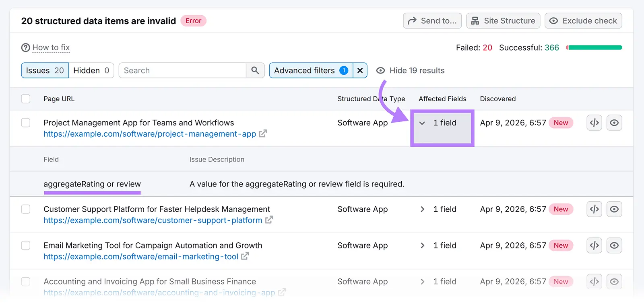644x303 pixels.
Task: Toggle the select-all header checkbox
Action: pyautogui.click(x=26, y=99)
